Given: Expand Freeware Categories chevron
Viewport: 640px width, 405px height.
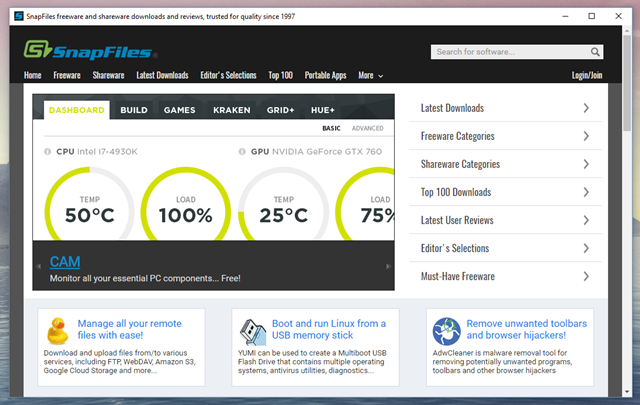Looking at the screenshot, I should click(x=586, y=136).
